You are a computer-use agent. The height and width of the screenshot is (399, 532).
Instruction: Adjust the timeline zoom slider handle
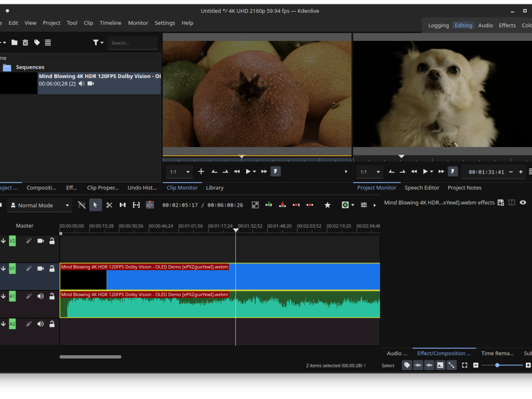click(x=497, y=365)
